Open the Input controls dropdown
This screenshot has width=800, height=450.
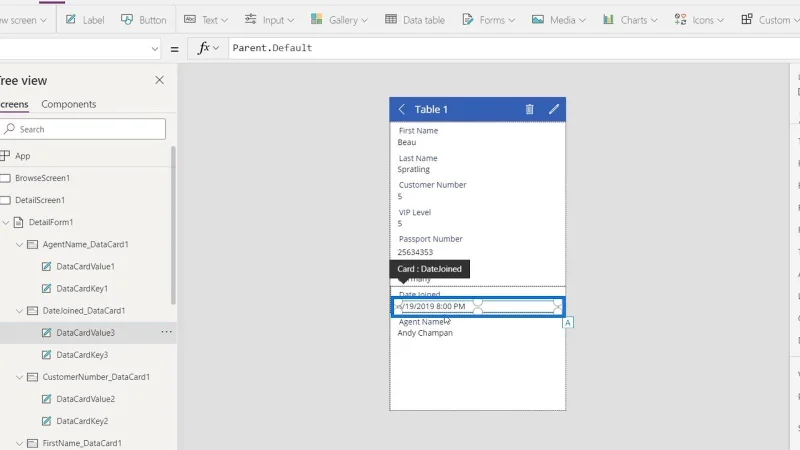(269, 20)
